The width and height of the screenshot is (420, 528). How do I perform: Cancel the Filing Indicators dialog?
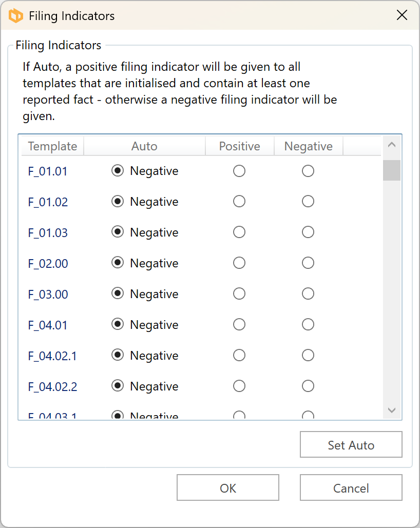351,488
